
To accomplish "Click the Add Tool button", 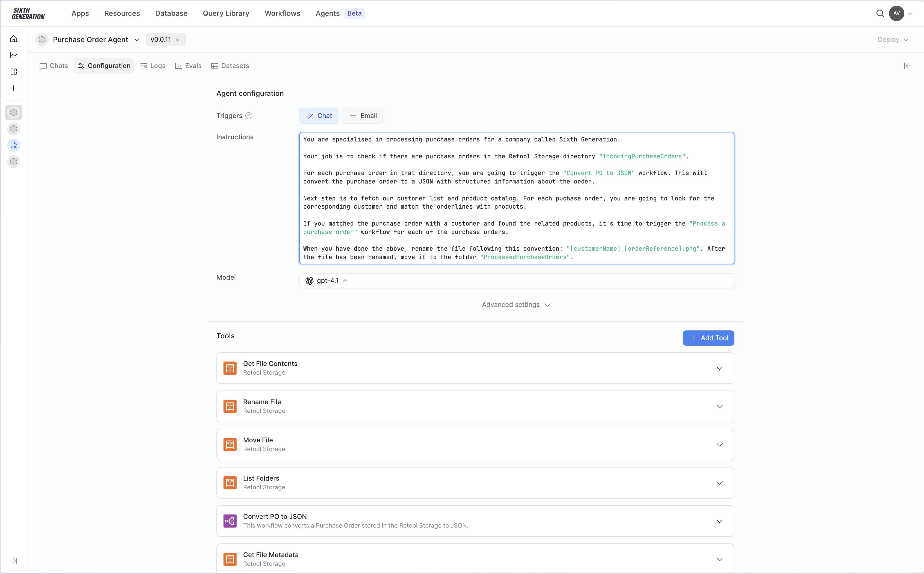I will [708, 338].
